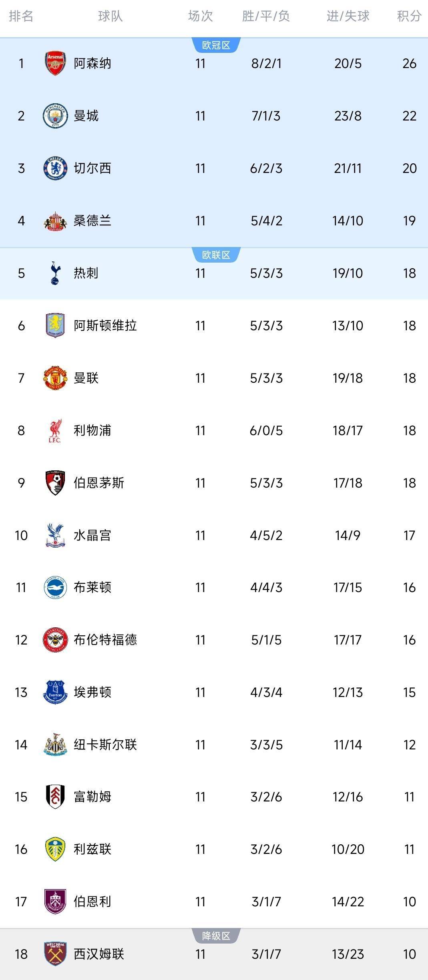Select the Chelsea club logo
The image size is (428, 980).
(x=55, y=168)
